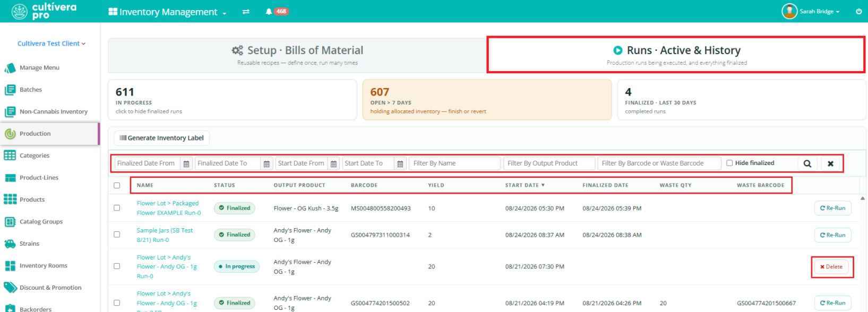Click the 611 In Progress stat card
The height and width of the screenshot is (312, 868).
(x=233, y=100)
